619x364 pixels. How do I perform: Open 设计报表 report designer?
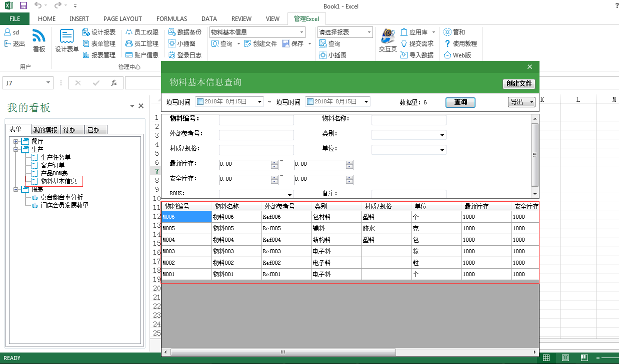coord(99,32)
